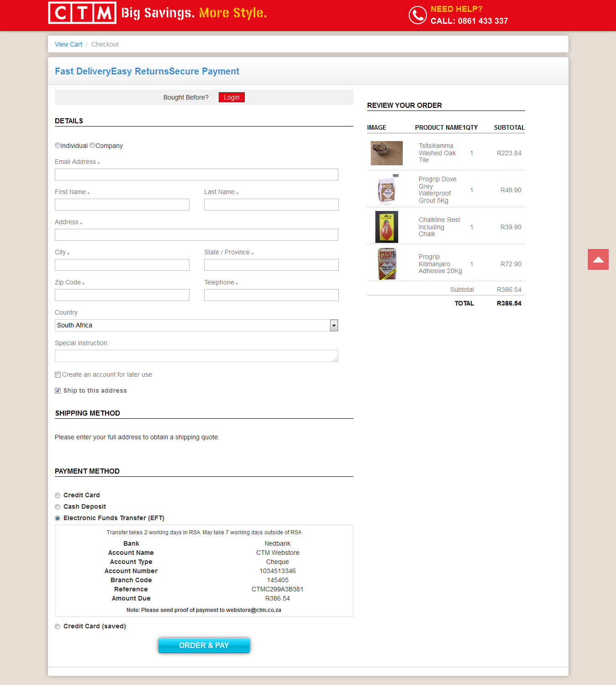Click the Cheque account type value
616x685 pixels.
coord(278,562)
